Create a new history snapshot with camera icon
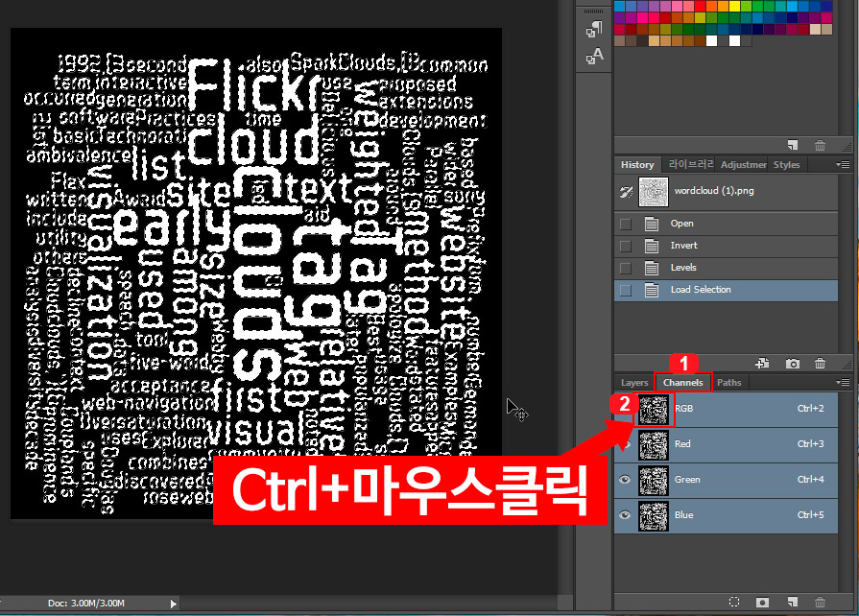 coord(792,363)
